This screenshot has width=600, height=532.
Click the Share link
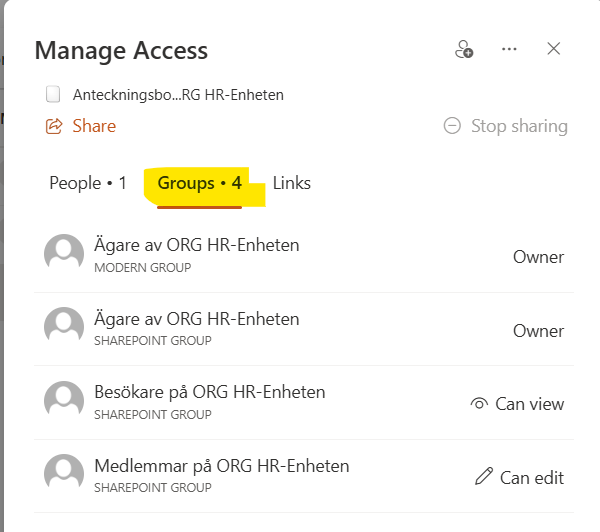tap(94, 126)
